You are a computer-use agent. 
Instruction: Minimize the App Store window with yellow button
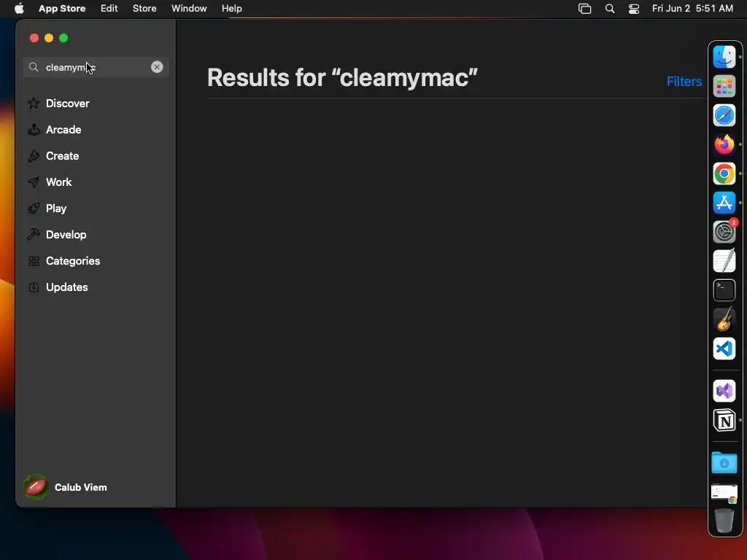[49, 38]
